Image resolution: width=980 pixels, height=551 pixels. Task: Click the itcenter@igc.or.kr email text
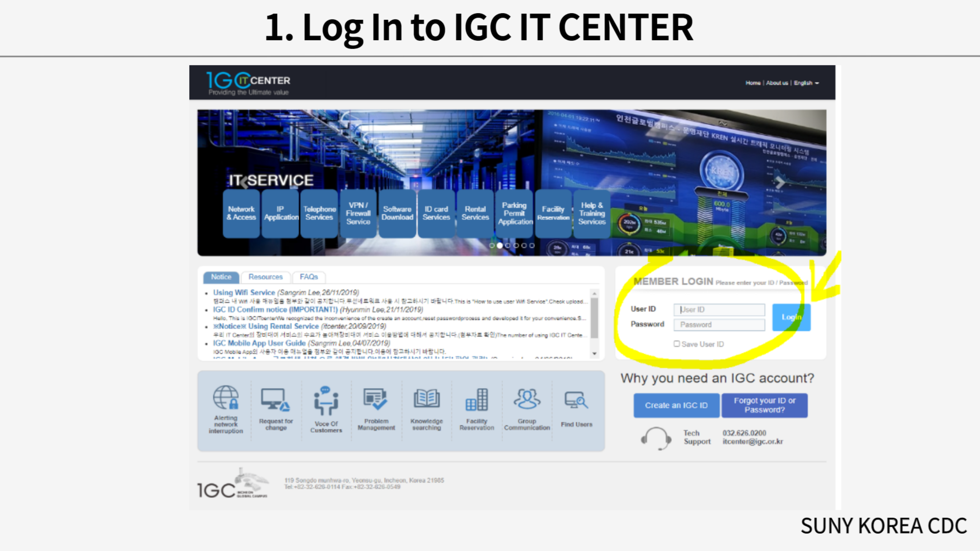[753, 441]
